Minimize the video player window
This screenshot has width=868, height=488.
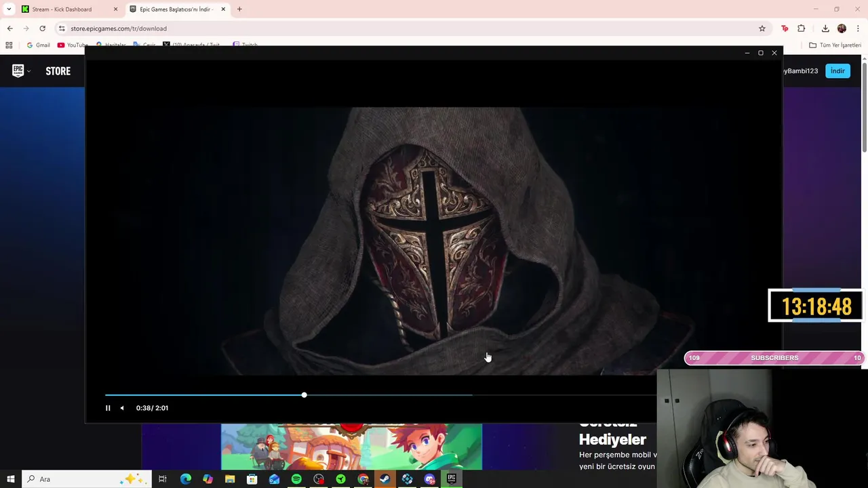point(747,53)
